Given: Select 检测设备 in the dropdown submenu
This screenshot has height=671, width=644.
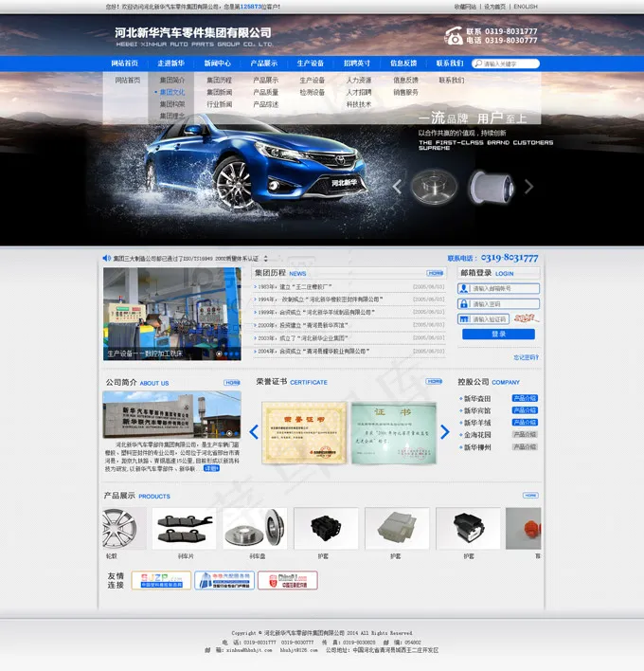Looking at the screenshot, I should click(312, 93).
